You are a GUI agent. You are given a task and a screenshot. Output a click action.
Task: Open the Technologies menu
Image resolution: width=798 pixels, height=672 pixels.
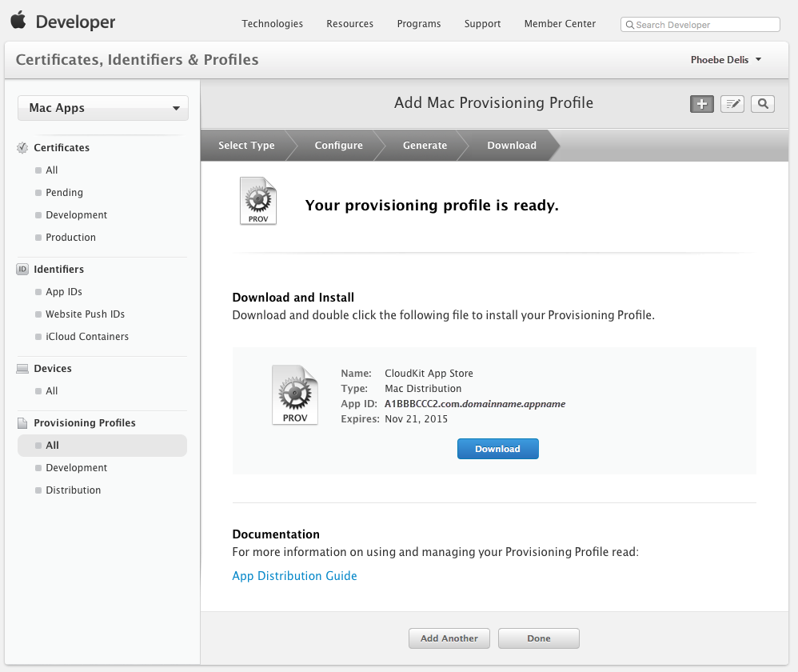tap(273, 24)
